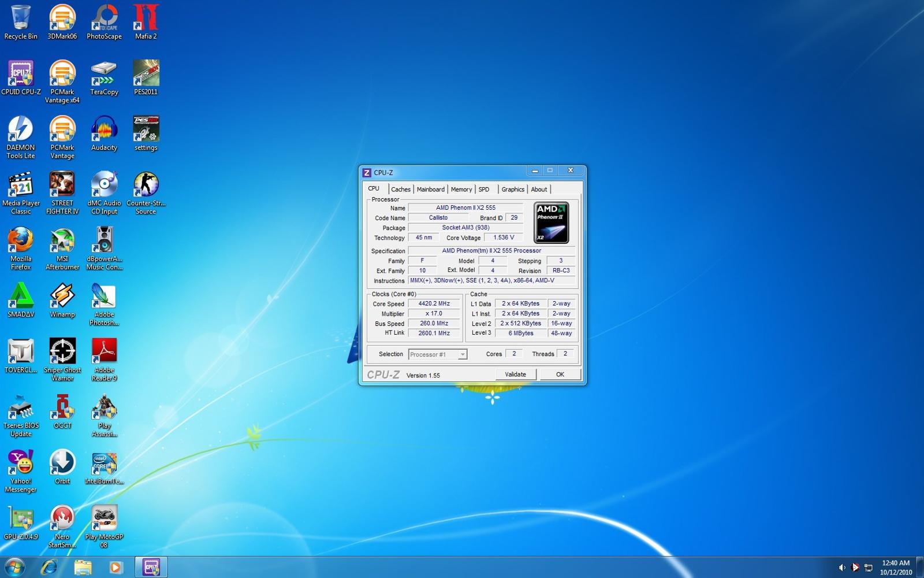
Task: Select the OCCT desktop icon
Action: click(x=62, y=411)
